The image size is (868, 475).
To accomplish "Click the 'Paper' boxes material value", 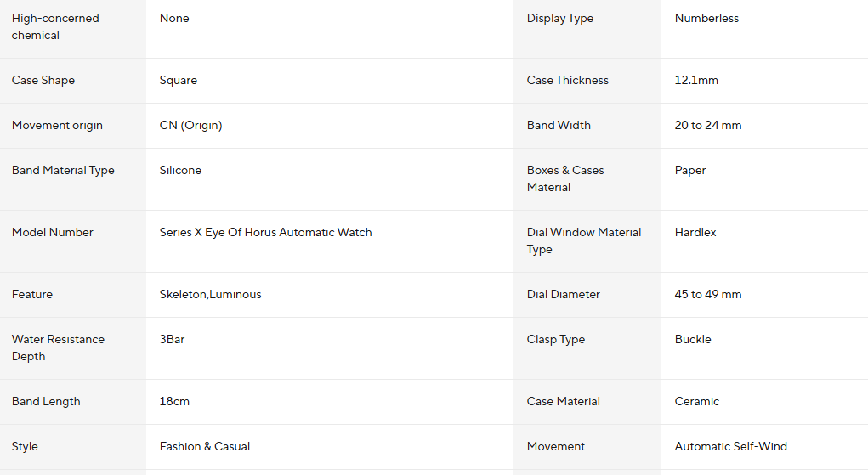I will [690, 170].
